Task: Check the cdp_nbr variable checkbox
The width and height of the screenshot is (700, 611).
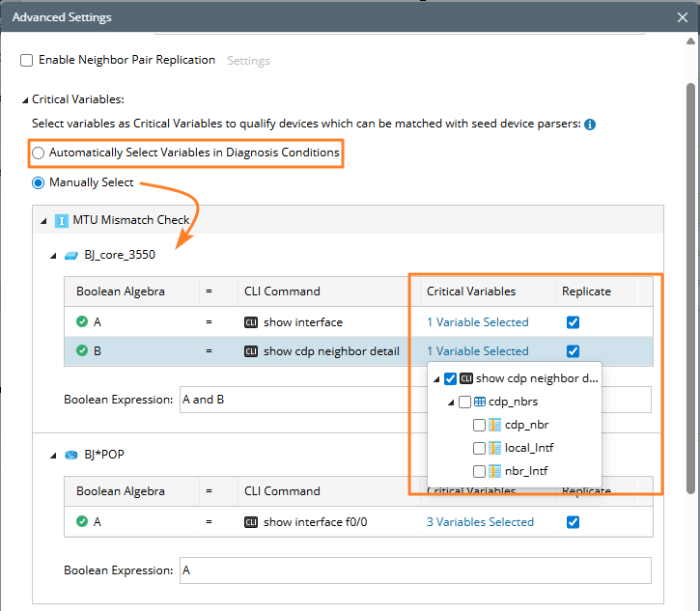Action: [x=480, y=425]
